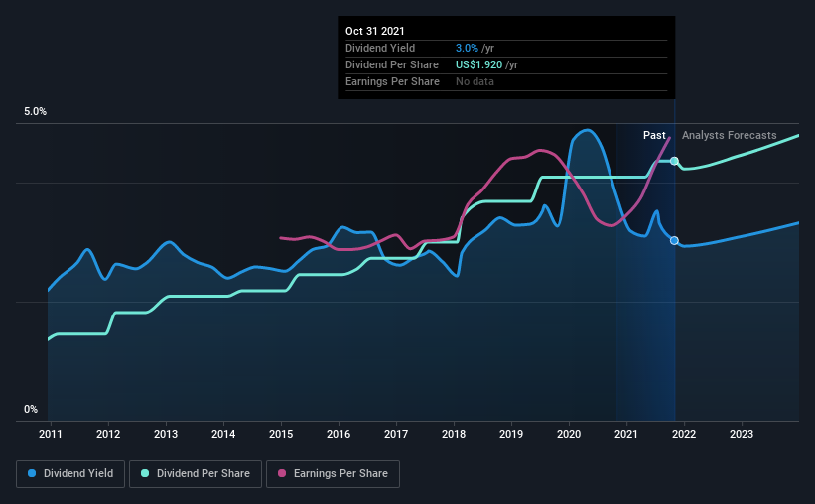Click the 2023 x-axis label

click(742, 434)
